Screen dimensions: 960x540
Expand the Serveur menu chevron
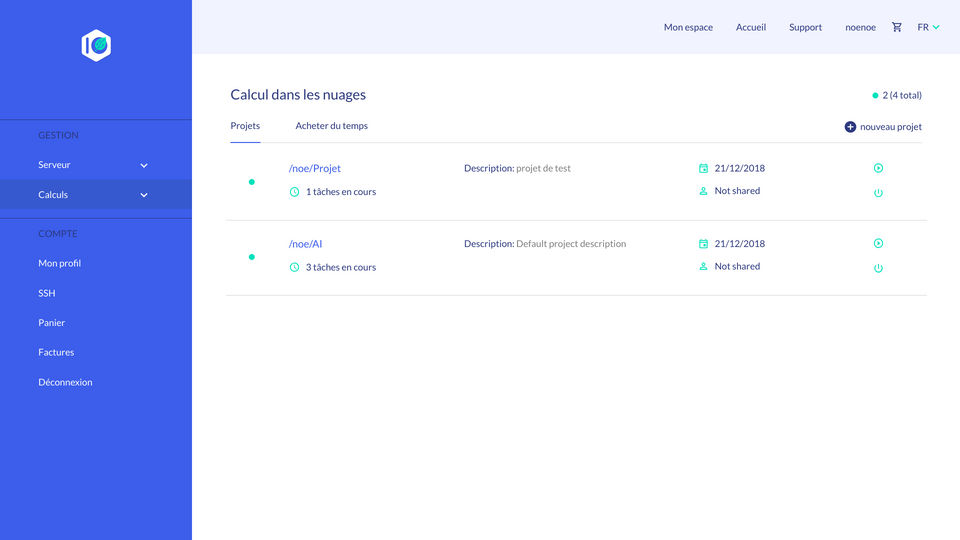[x=144, y=165]
